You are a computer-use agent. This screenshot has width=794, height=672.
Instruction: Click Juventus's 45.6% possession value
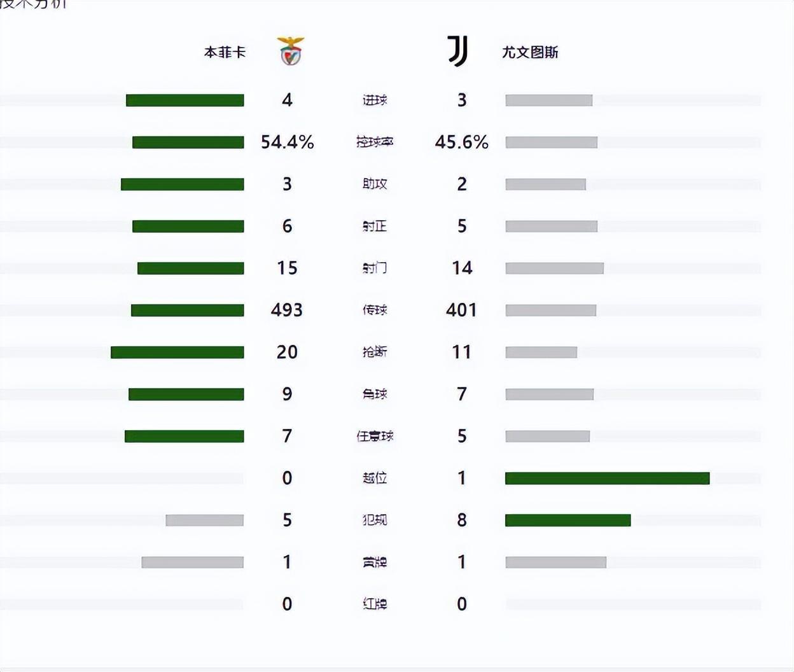(x=461, y=142)
